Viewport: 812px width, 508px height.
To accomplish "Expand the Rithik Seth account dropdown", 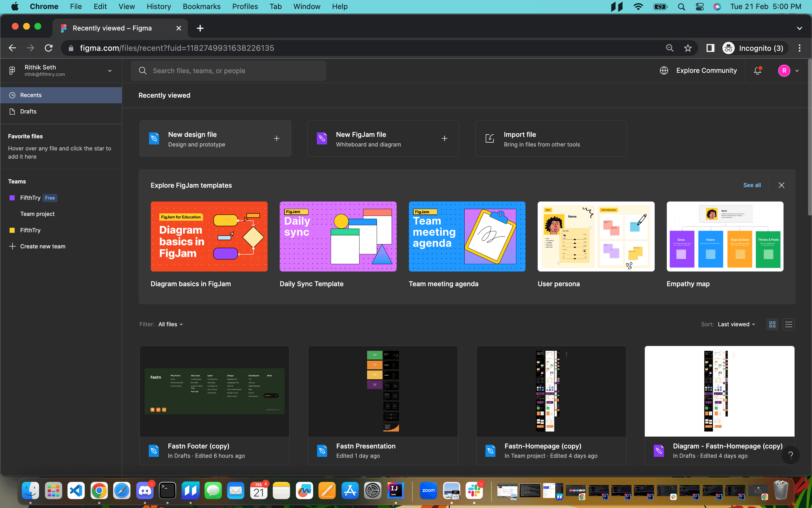I will click(x=110, y=71).
